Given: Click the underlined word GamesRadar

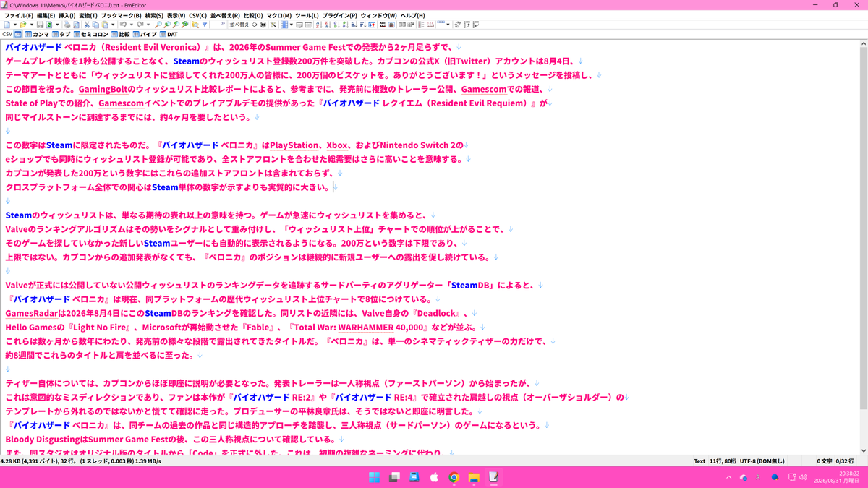Looking at the screenshot, I should 32,314.
